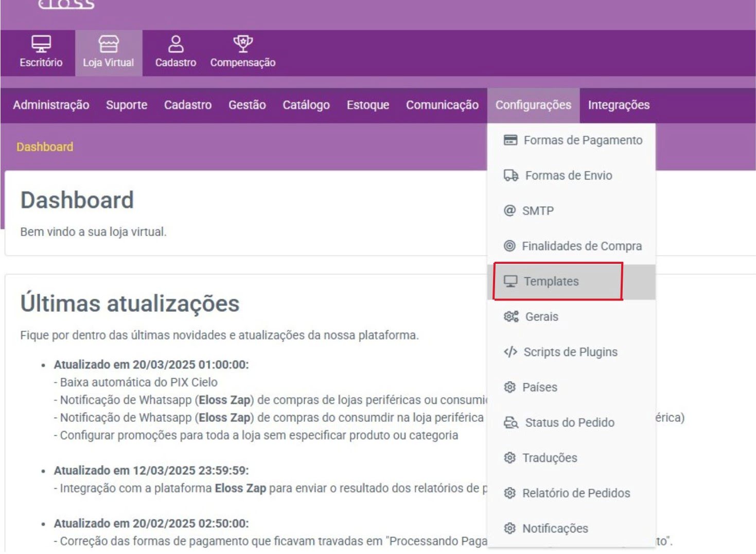Select Status do Pedido entry
Viewport: 756px width, 554px height.
click(571, 422)
